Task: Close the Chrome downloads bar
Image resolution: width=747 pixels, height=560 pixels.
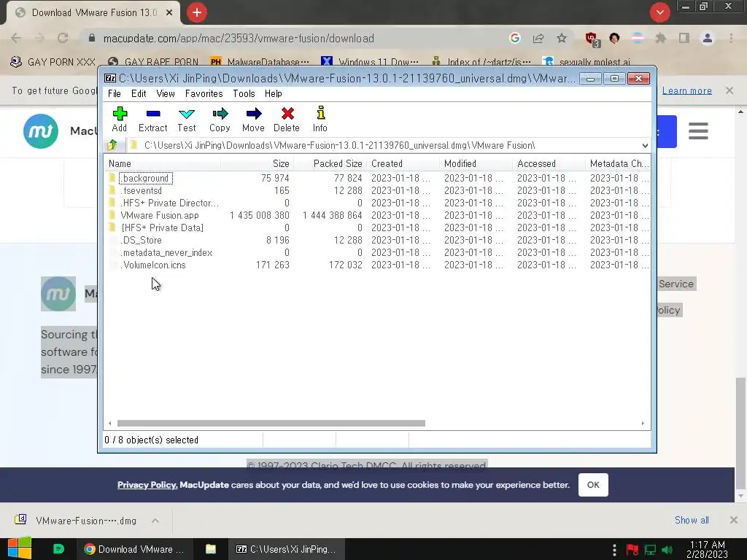Action: pyautogui.click(x=734, y=520)
